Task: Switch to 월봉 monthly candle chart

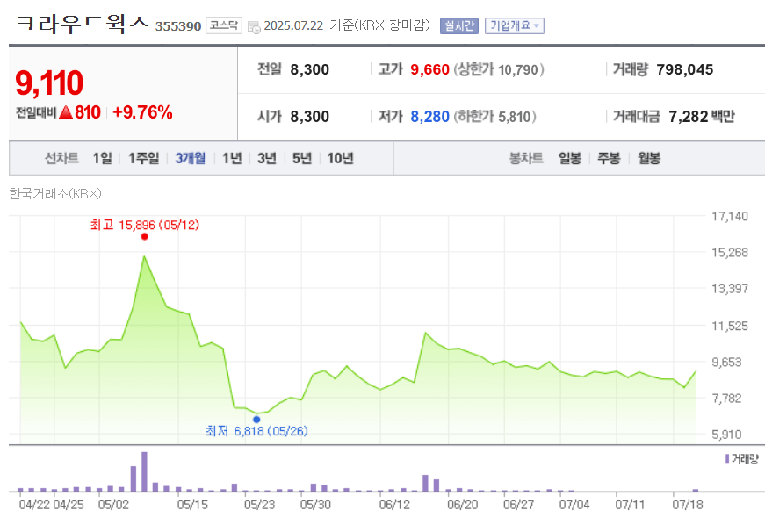Action: click(x=647, y=157)
